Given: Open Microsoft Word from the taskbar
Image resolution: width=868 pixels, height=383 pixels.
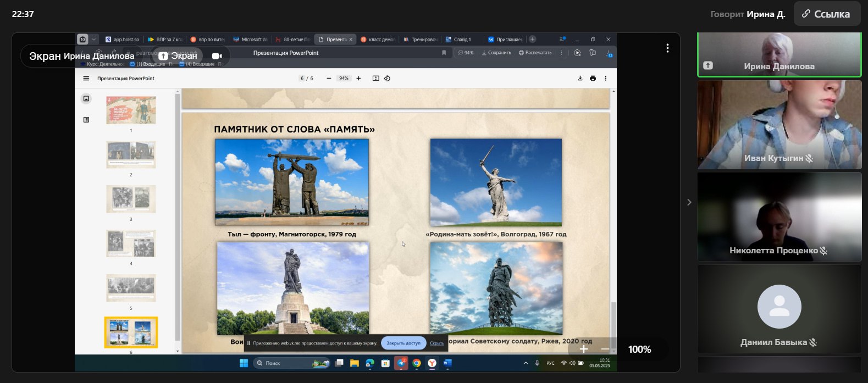Looking at the screenshot, I should pos(447,363).
